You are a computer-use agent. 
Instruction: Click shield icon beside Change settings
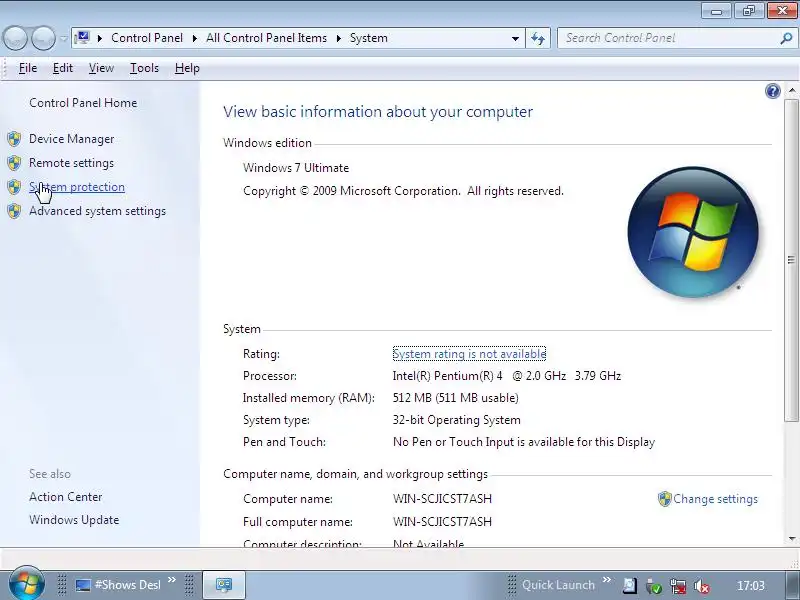664,499
